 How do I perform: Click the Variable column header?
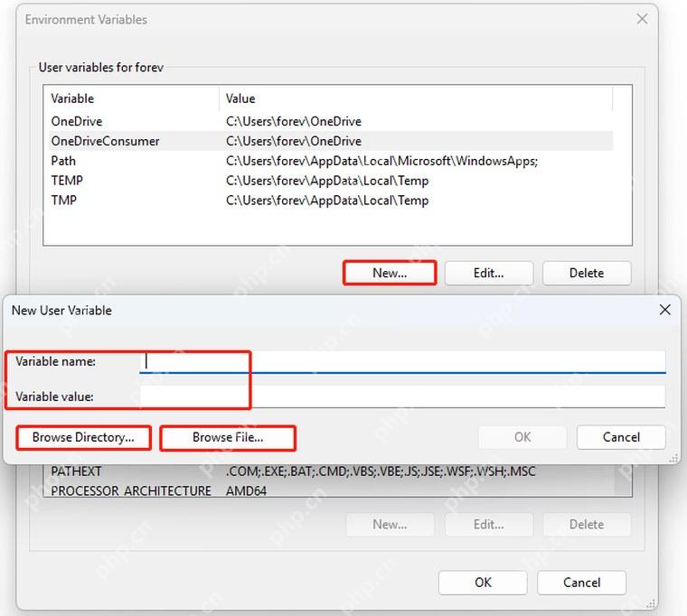[131, 98]
